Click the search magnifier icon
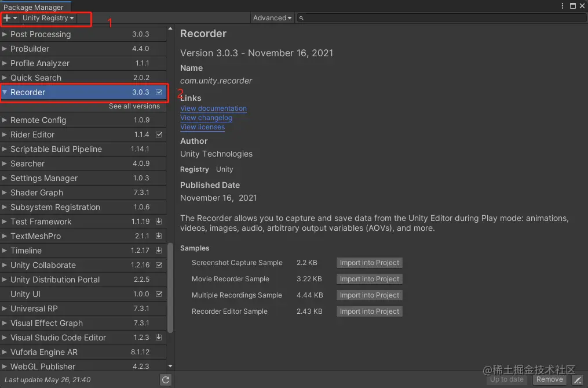This screenshot has height=388, width=588. (301, 18)
